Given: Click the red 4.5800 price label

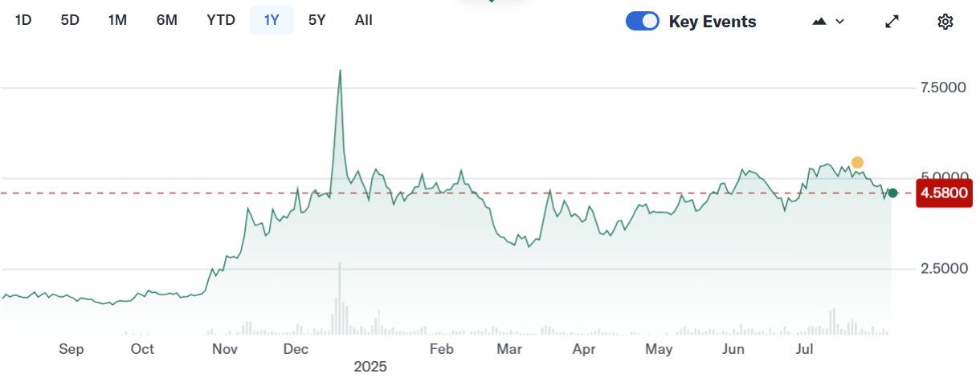Looking at the screenshot, I should pyautogui.click(x=944, y=193).
